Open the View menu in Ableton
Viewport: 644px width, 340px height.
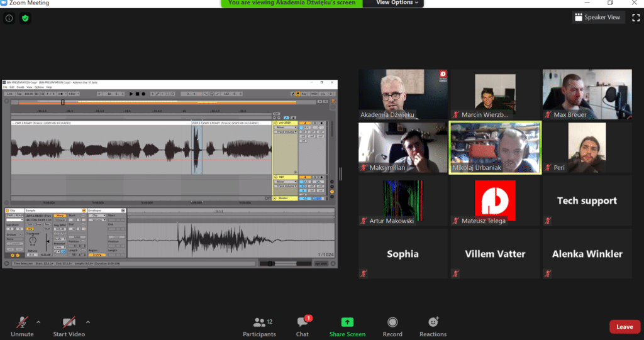coord(30,87)
